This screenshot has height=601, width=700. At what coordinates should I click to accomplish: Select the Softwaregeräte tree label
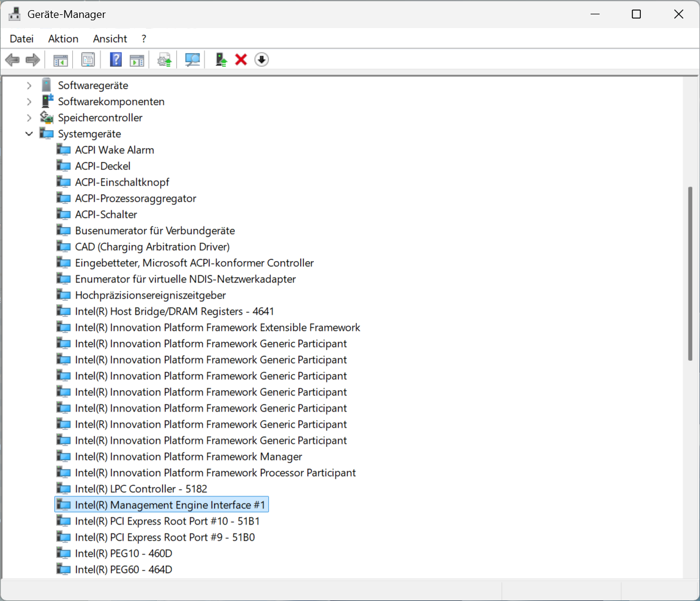pos(93,85)
